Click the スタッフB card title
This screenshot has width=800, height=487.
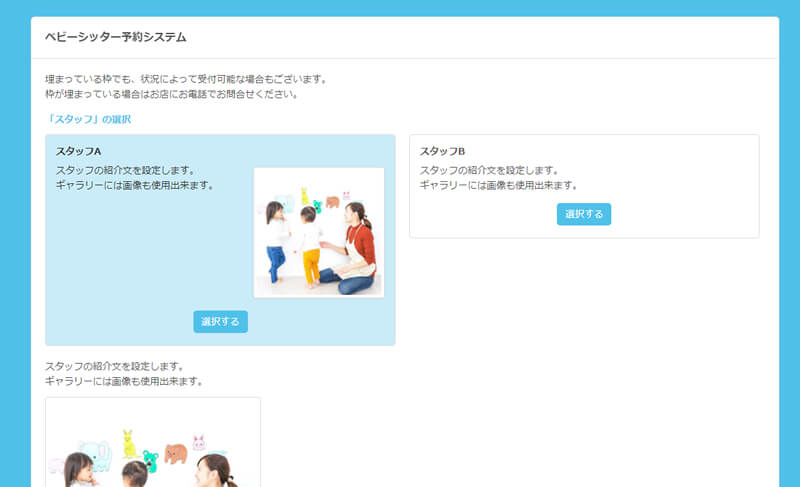pyautogui.click(x=443, y=151)
